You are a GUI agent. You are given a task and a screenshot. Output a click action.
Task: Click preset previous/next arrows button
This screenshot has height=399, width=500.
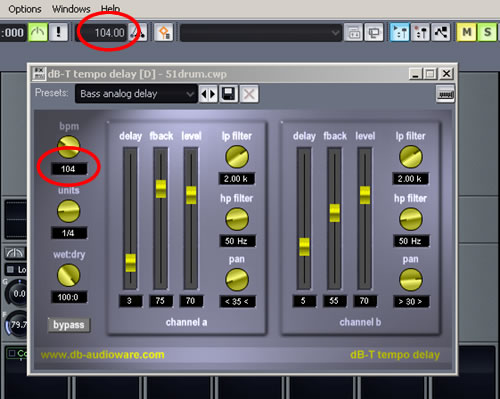(x=208, y=94)
